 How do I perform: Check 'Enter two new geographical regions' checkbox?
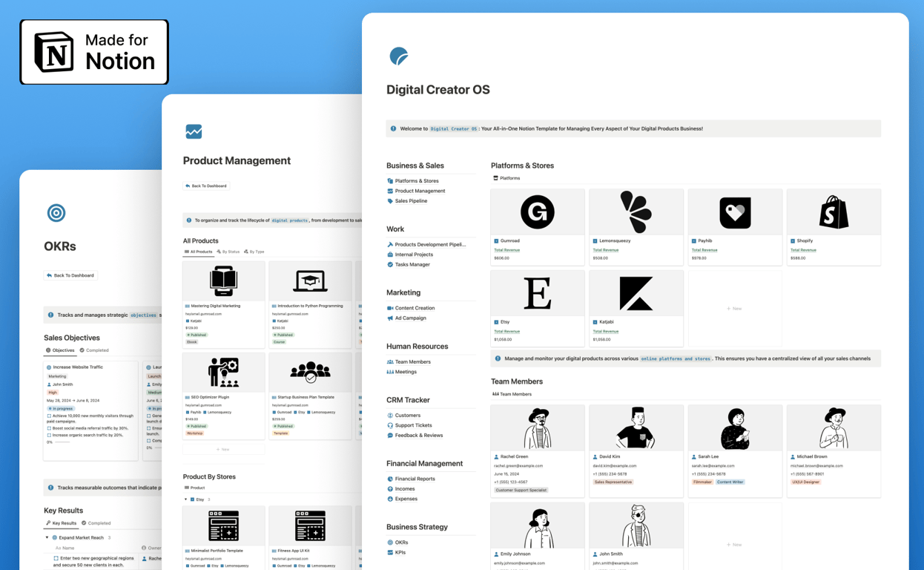tap(56, 558)
